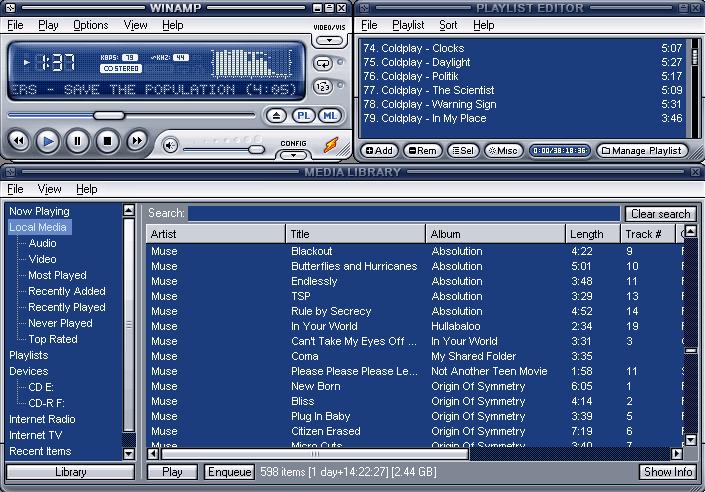This screenshot has width=705, height=492.
Task: Open the Sort menu in Playlist Editor
Action: point(448,25)
